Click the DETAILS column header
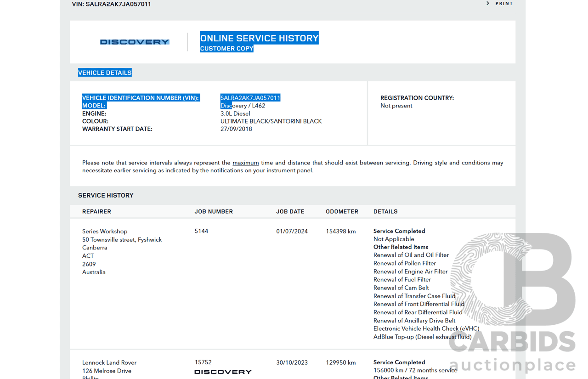 pos(385,212)
